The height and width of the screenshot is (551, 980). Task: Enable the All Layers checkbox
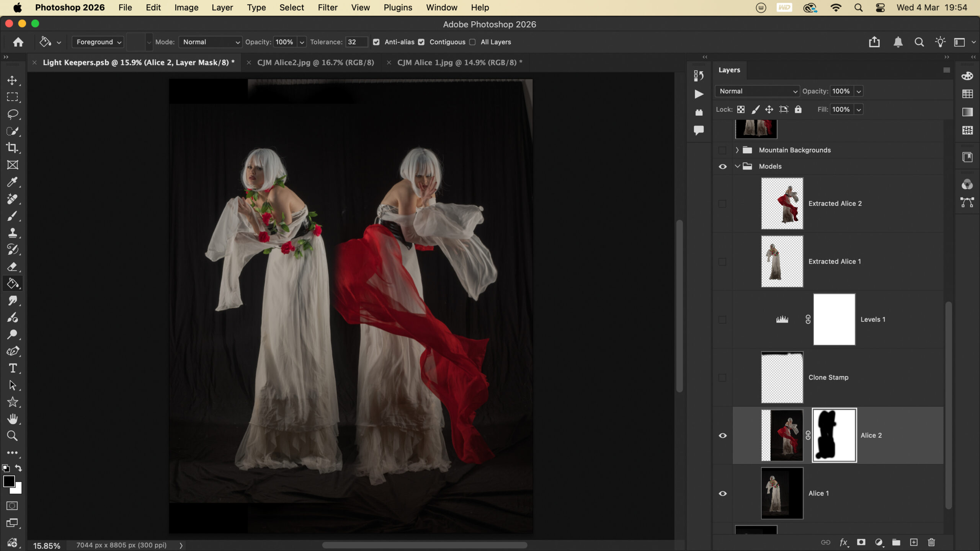(472, 42)
